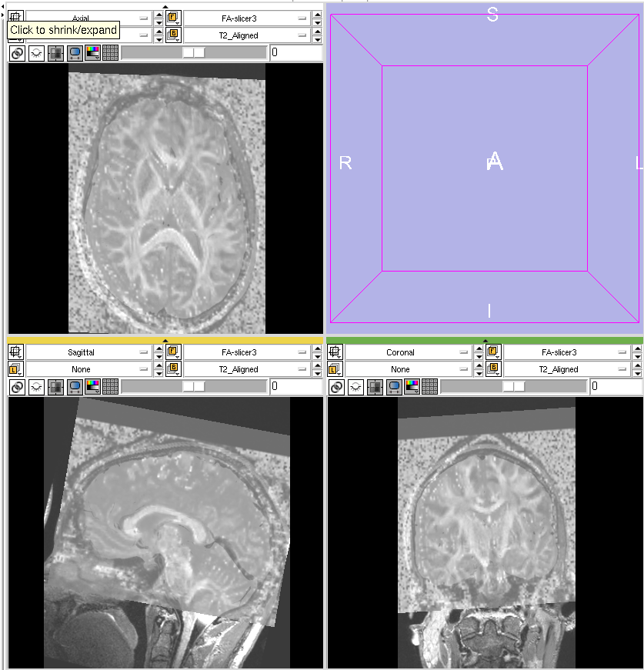Click fit-to-window icon in Axial viewer

(x=55, y=53)
